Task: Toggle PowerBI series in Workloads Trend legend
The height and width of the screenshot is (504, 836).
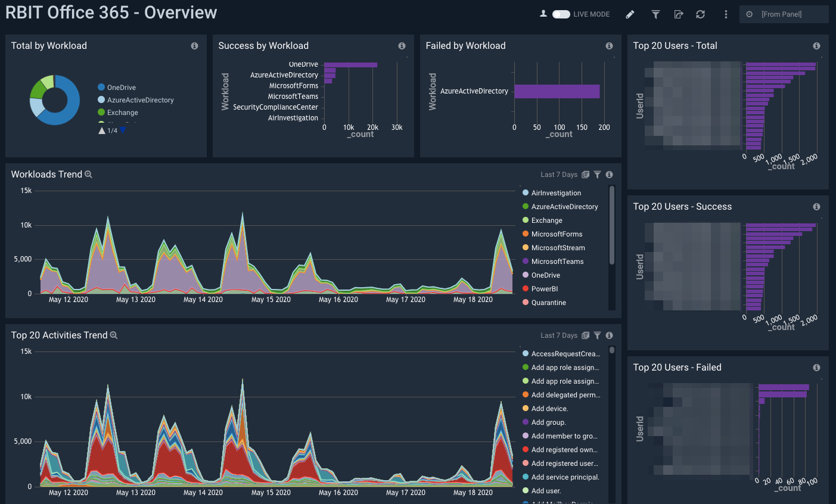Action: 540,289
